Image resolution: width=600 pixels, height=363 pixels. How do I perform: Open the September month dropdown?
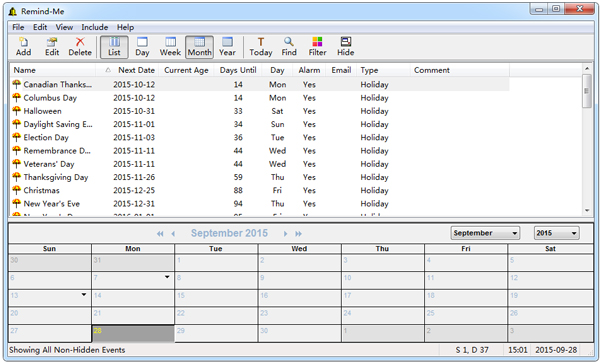(x=485, y=233)
